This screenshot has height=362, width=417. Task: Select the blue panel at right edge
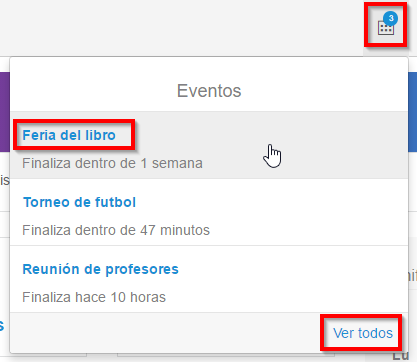413,112
